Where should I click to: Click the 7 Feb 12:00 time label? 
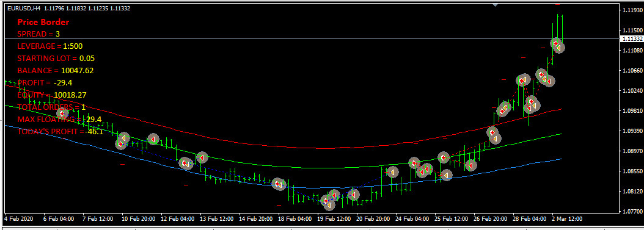click(x=98, y=219)
